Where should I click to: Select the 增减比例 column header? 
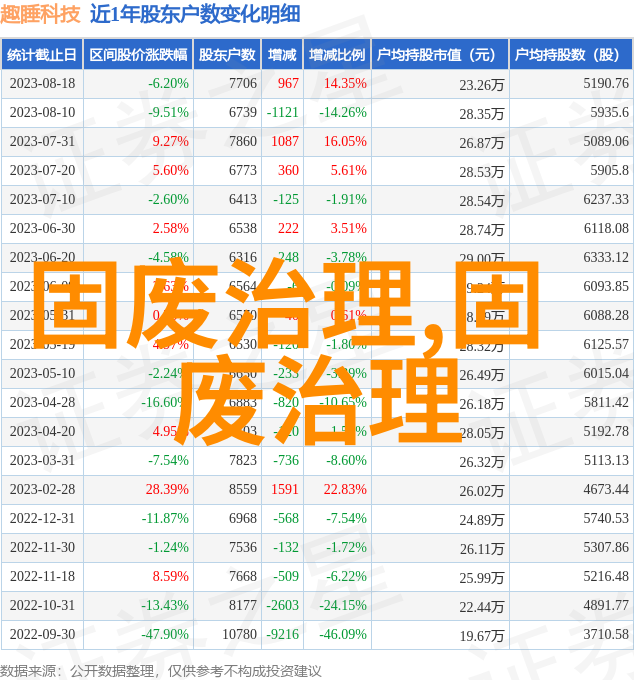point(337,55)
